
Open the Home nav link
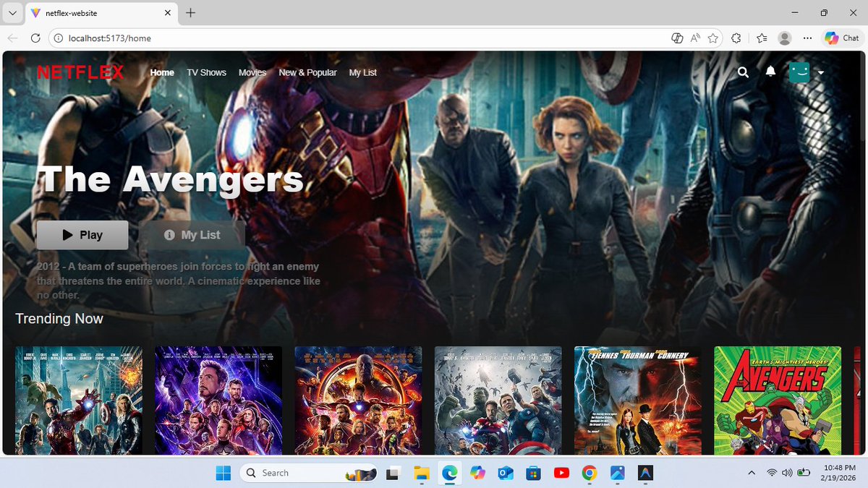point(162,72)
